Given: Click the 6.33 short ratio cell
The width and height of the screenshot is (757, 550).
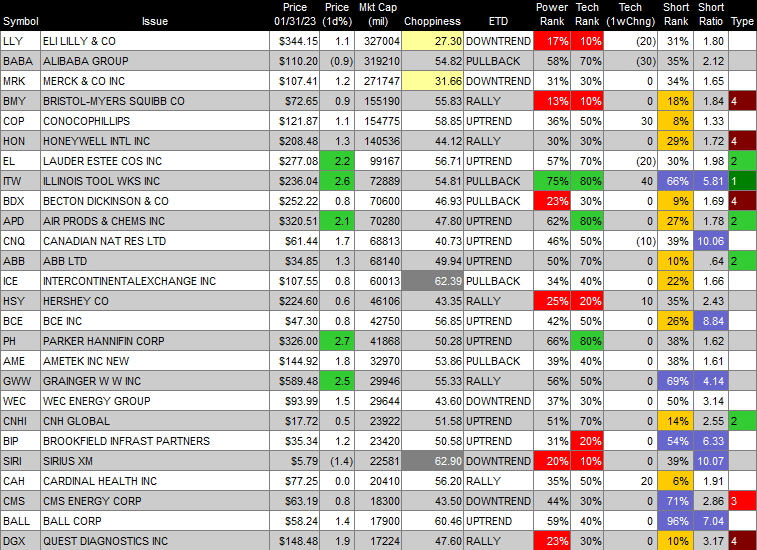Looking at the screenshot, I should click(711, 441).
